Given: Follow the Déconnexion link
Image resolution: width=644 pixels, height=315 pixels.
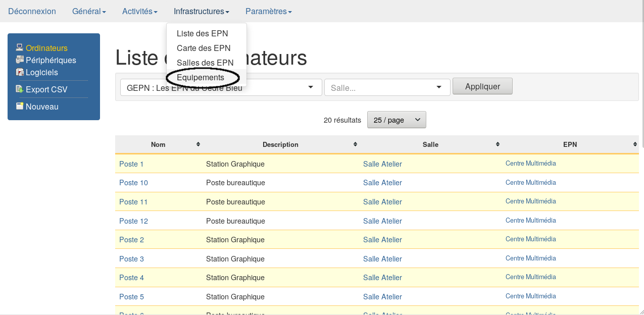Looking at the screenshot, I should 32,11.
